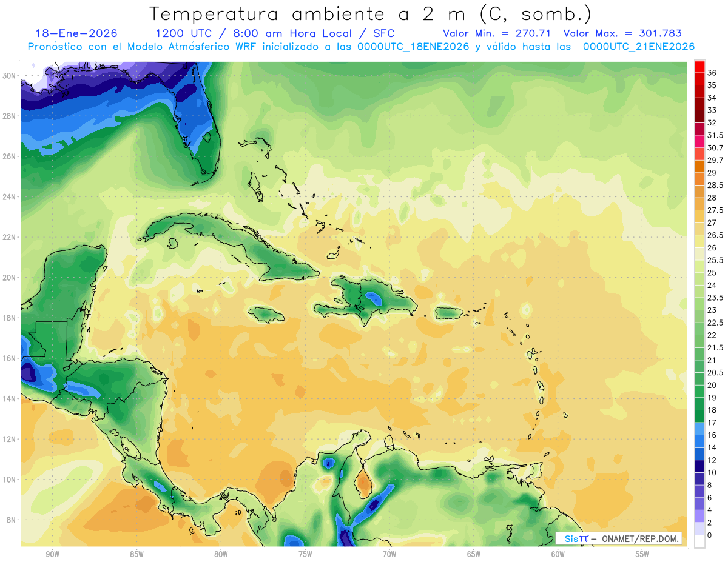Click the longitude label '85W'
Viewport: 728px width, 562px height.
136,554
